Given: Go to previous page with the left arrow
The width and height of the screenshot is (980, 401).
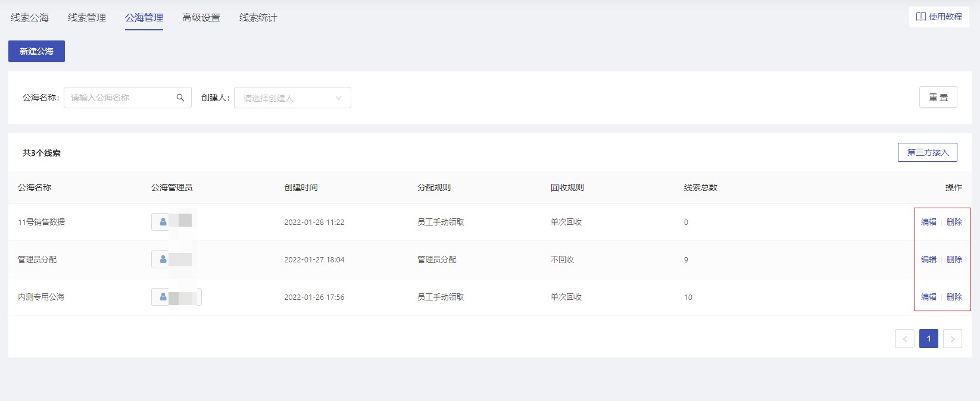Looking at the screenshot, I should (905, 339).
